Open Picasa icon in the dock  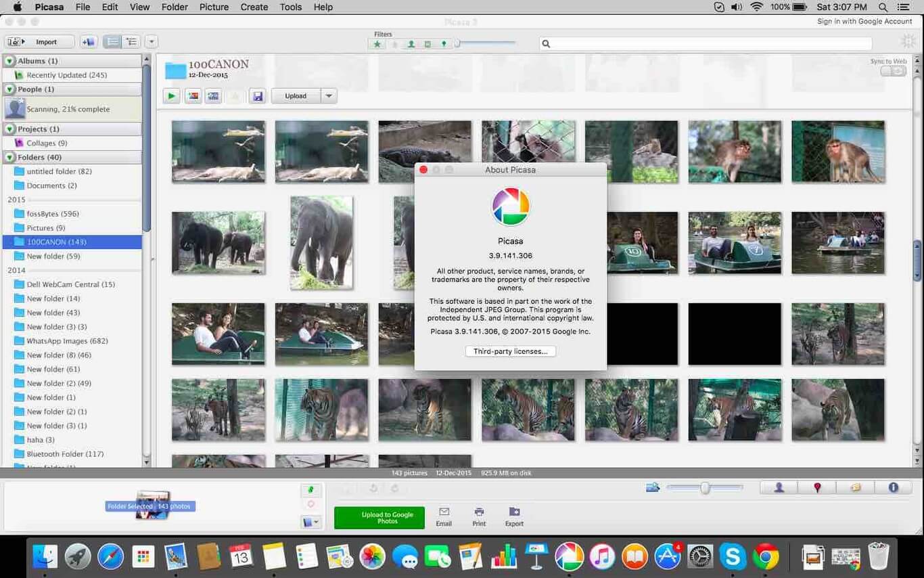point(569,556)
